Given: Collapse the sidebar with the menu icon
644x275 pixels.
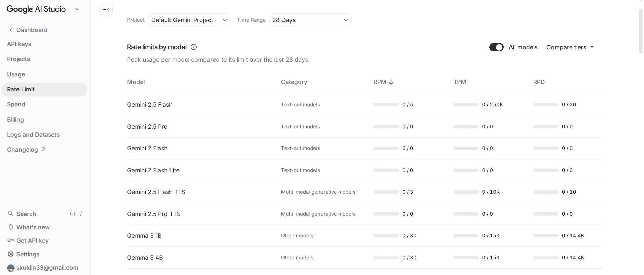Looking at the screenshot, I should pyautogui.click(x=106, y=10).
